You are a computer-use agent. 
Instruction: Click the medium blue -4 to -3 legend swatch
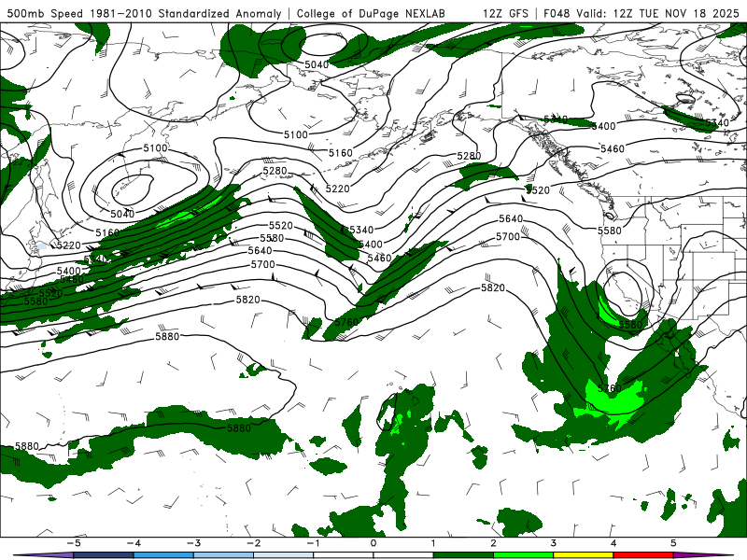point(163,555)
